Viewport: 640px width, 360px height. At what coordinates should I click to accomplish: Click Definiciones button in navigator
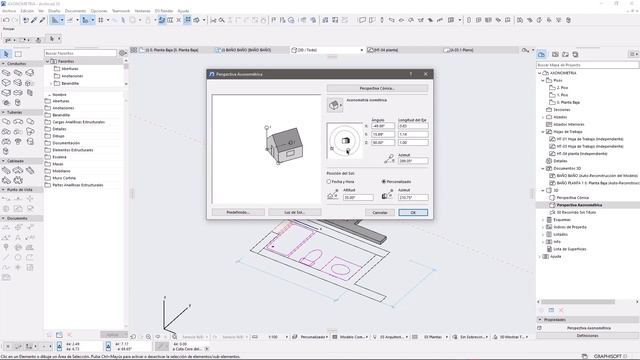point(587,335)
